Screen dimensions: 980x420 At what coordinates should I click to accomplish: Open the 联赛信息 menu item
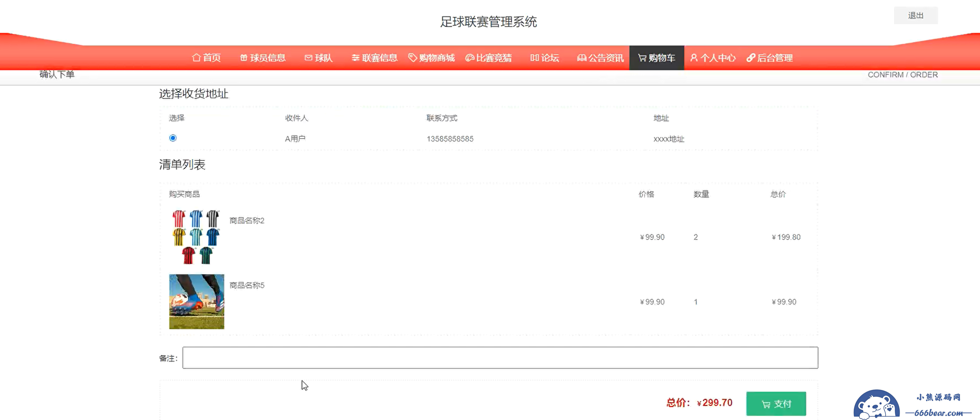point(375,58)
